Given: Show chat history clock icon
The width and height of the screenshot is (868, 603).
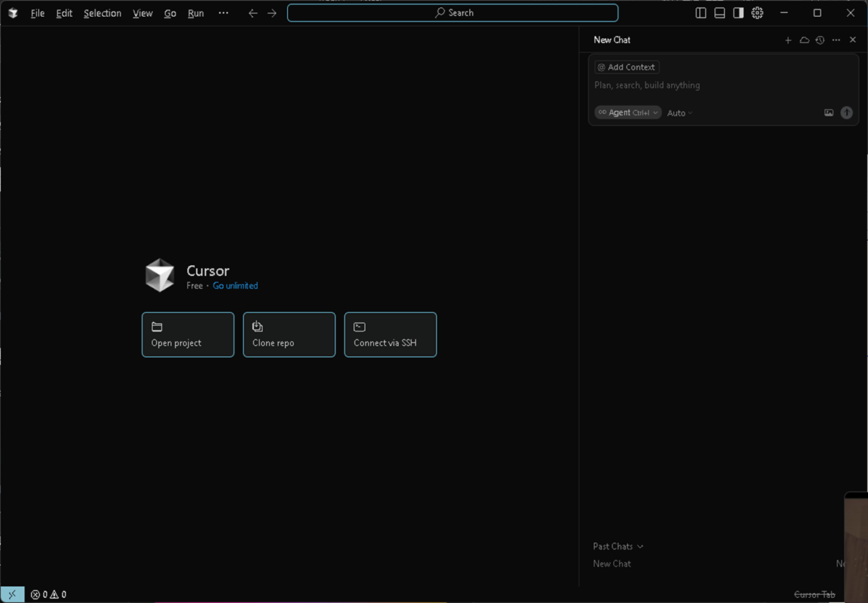Looking at the screenshot, I should click(x=820, y=40).
